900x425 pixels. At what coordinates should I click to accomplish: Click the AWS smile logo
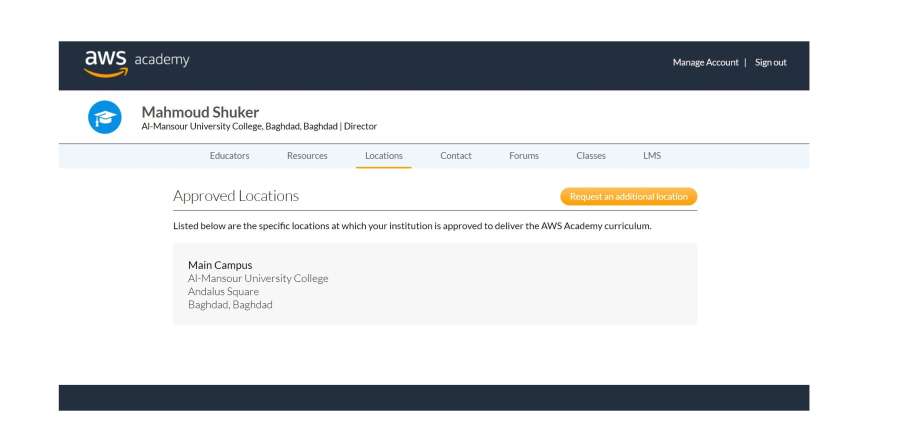tap(105, 63)
